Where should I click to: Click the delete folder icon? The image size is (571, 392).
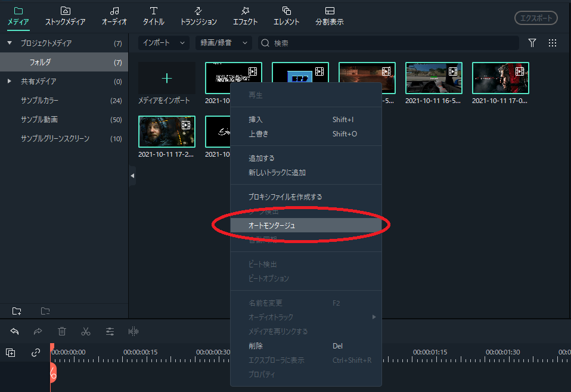(x=45, y=311)
